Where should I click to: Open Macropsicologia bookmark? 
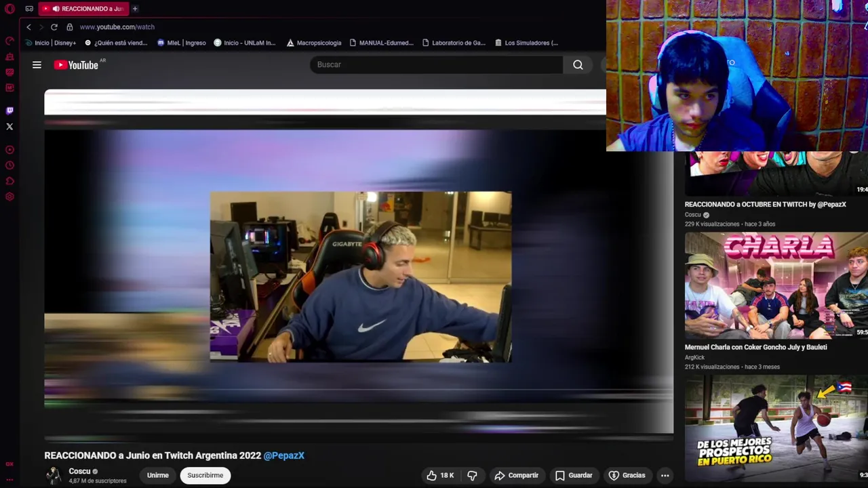pos(314,43)
